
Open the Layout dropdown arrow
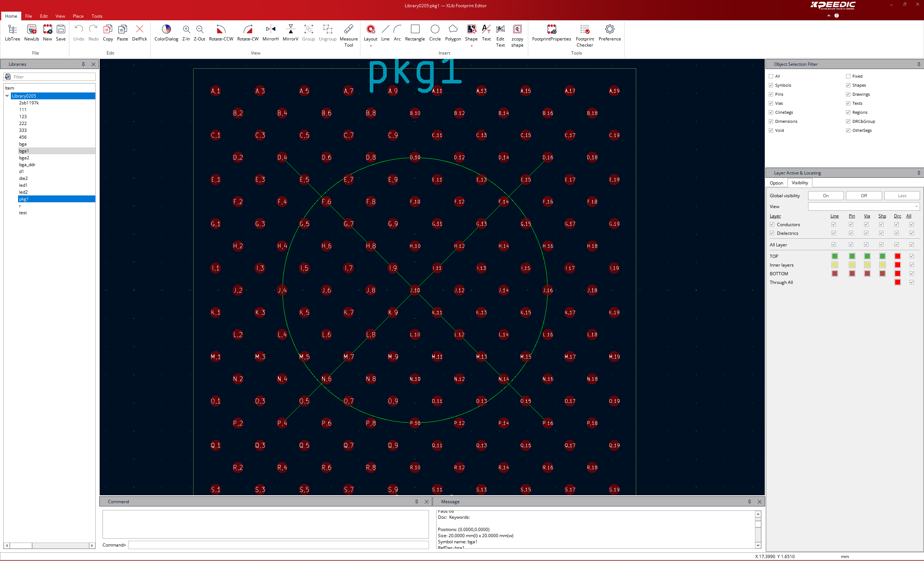pyautogui.click(x=371, y=46)
